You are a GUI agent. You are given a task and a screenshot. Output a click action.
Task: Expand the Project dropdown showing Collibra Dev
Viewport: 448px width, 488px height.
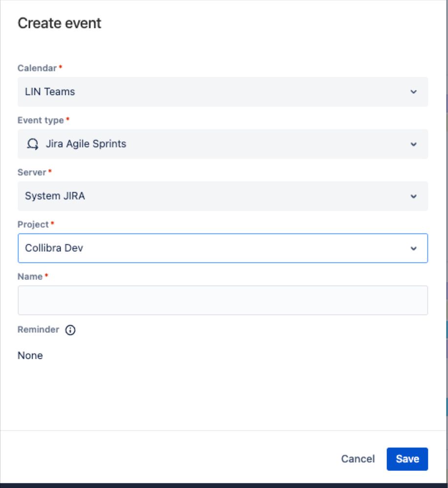pos(215,248)
